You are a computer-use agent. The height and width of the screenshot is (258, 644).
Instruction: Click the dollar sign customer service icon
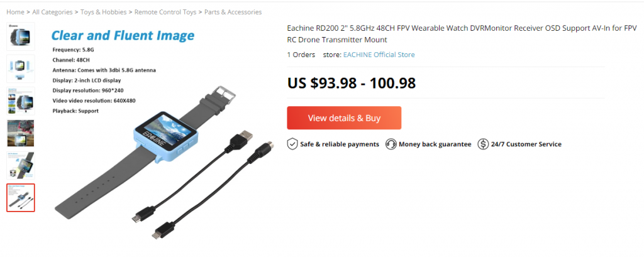tap(483, 144)
